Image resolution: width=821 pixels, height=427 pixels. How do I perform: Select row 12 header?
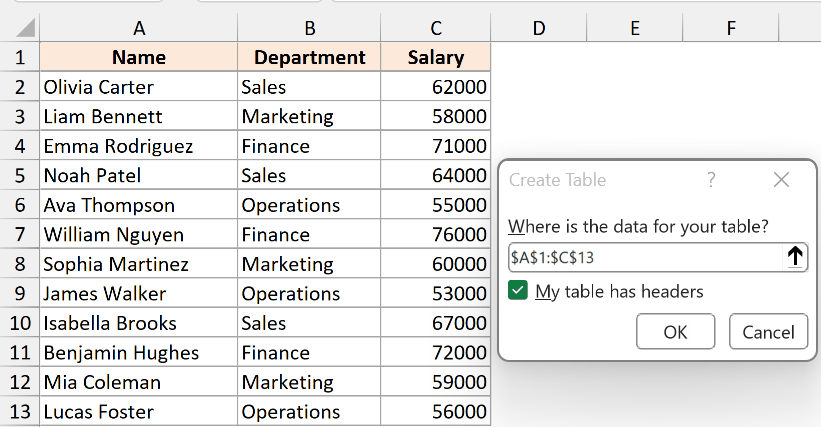(x=20, y=383)
